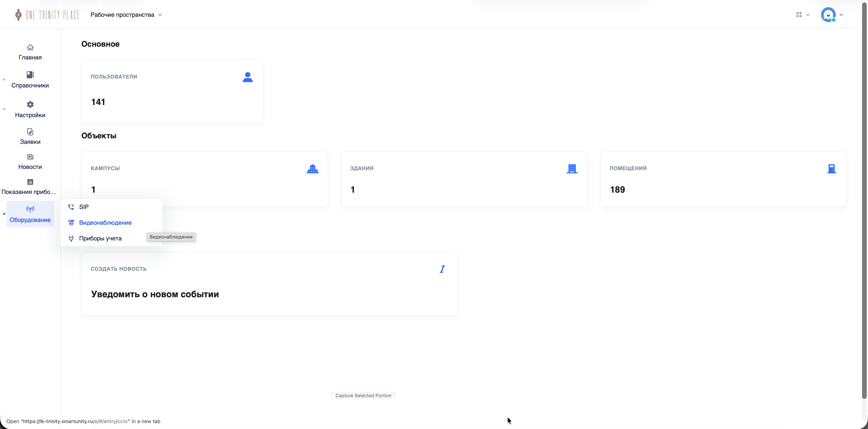
Task: Select Оборудование antenna icon
Action: pyautogui.click(x=30, y=209)
